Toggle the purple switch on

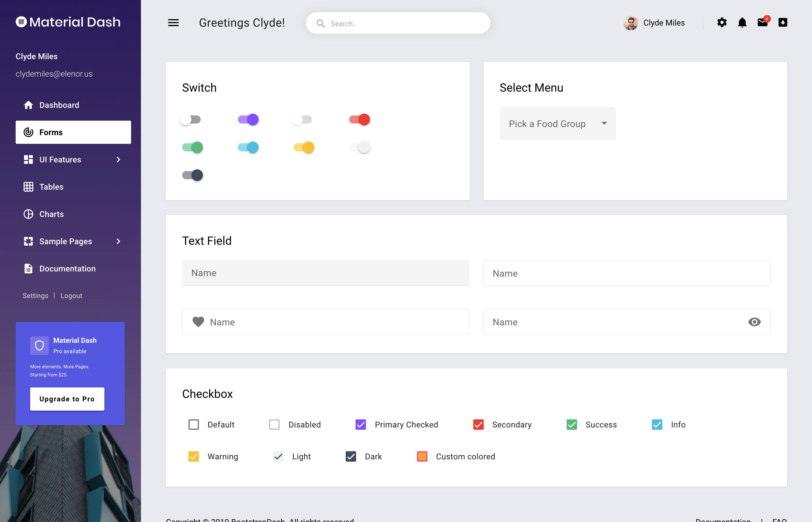point(248,119)
